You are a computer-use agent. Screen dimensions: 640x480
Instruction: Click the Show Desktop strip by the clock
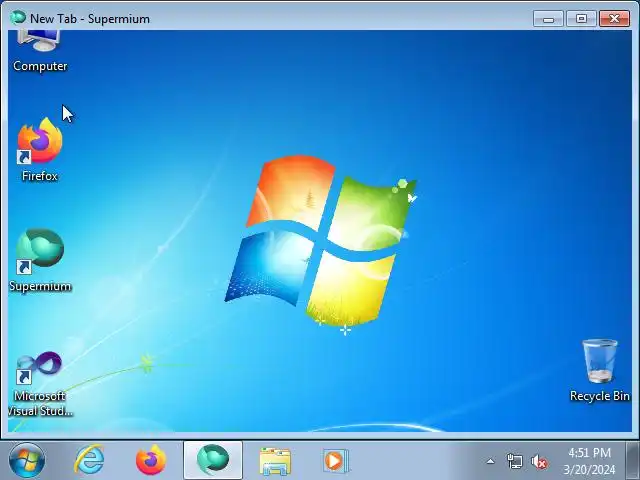coord(633,460)
